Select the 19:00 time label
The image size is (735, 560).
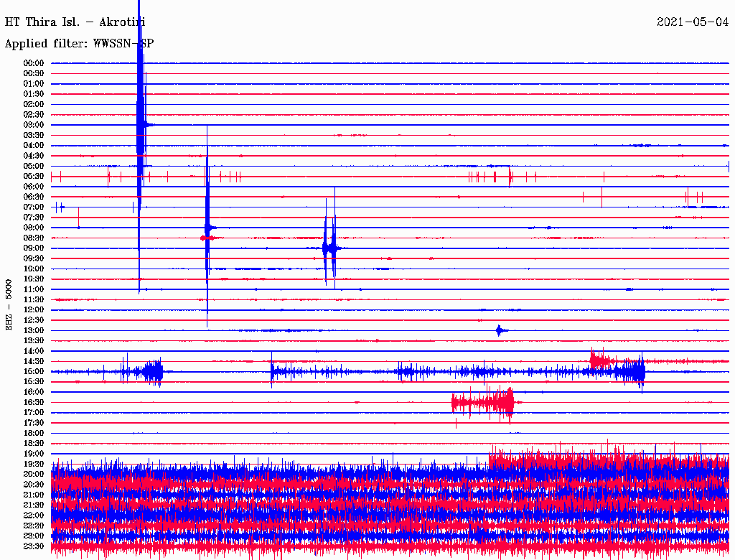(x=33, y=454)
